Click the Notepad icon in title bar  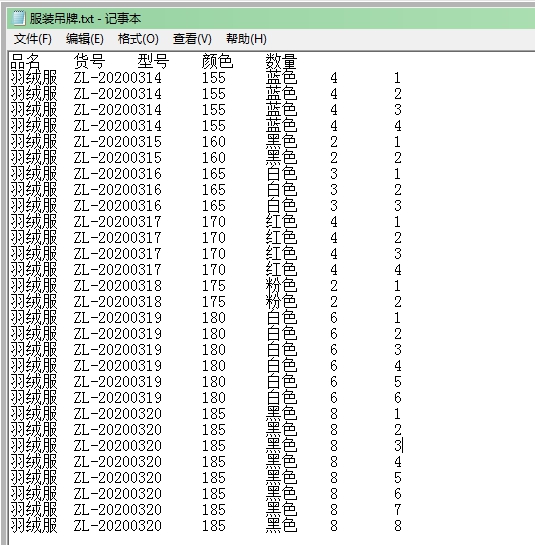pos(18,18)
